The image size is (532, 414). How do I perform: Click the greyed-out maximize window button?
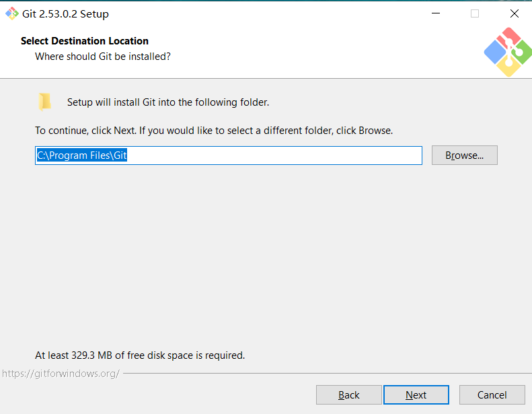point(475,13)
